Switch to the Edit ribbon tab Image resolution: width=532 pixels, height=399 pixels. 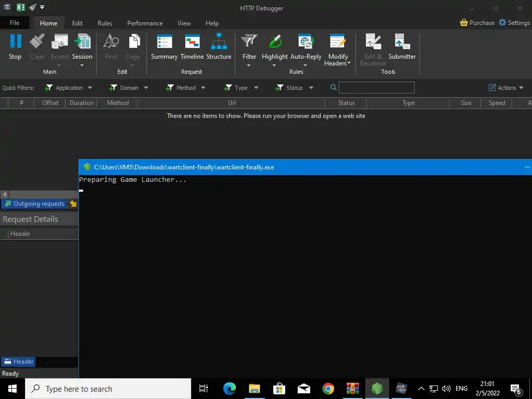77,23
